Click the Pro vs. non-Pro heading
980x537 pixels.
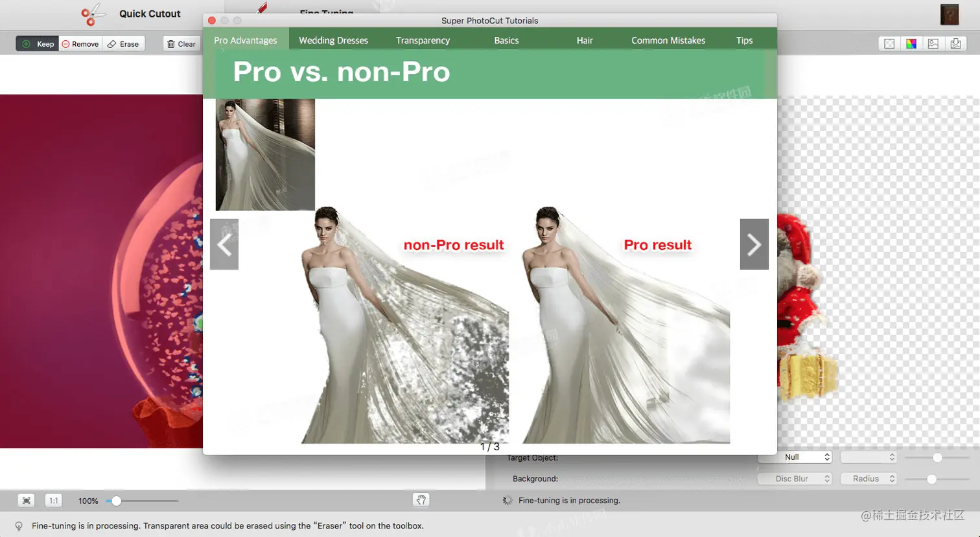click(x=342, y=72)
